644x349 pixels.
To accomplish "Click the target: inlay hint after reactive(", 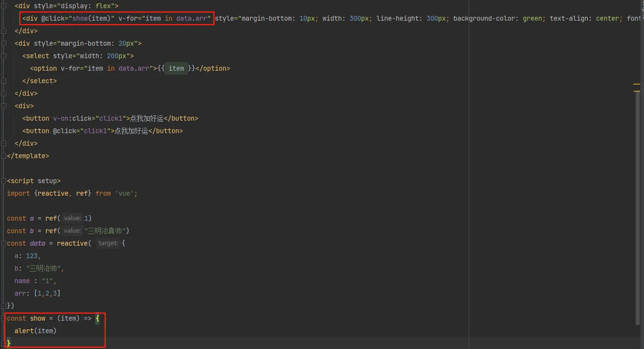I will coord(107,243).
